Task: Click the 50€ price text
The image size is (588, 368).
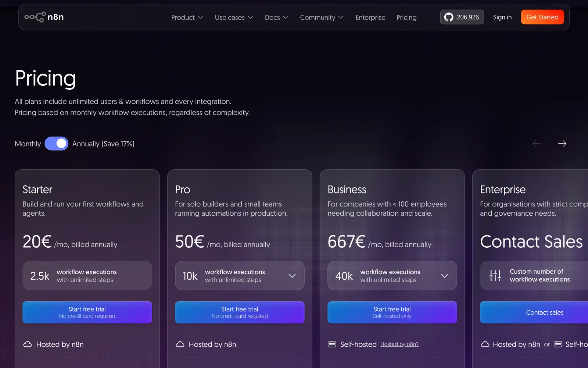Action: (x=189, y=242)
